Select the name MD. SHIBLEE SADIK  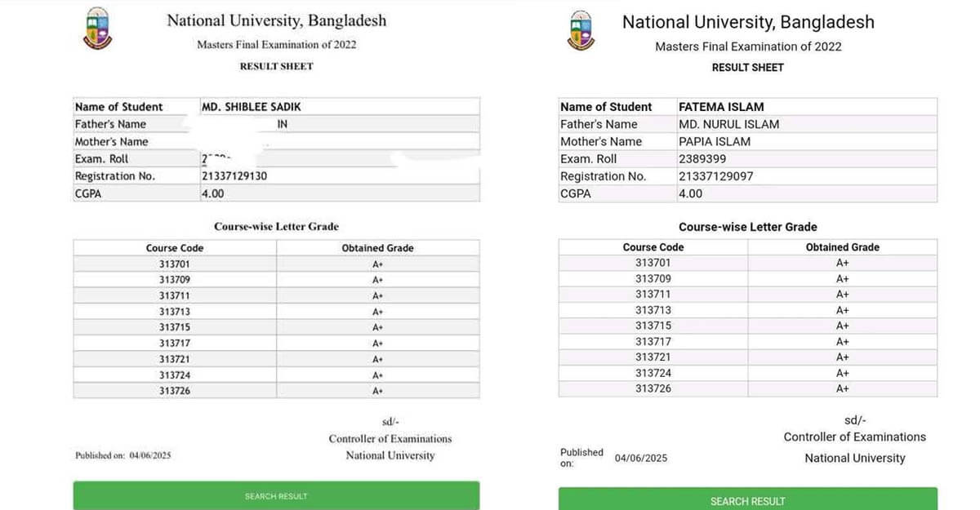(252, 107)
